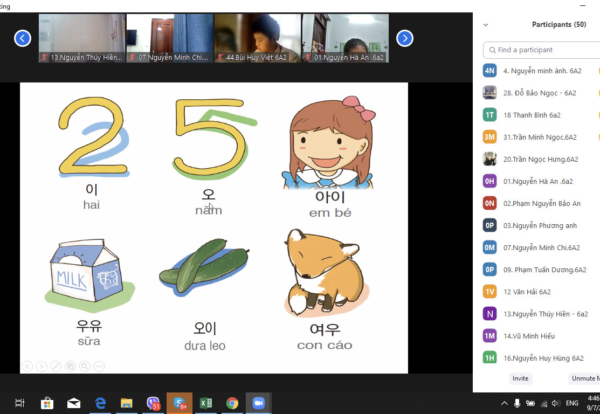The width and height of the screenshot is (600, 414).
Task: Open Excel from the taskbar
Action: click(206, 403)
